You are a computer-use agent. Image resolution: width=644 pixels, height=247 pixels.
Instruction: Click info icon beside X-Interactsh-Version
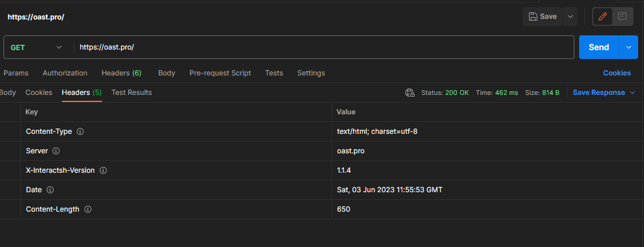pos(103,170)
